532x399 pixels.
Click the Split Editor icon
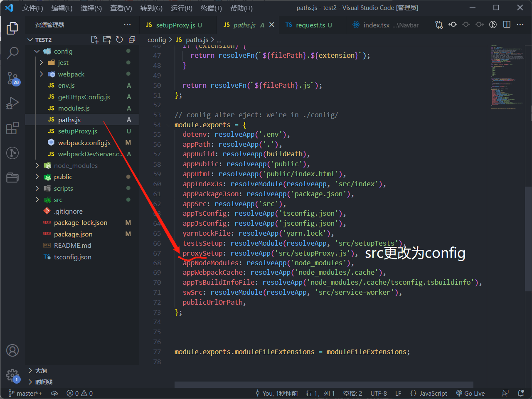tap(507, 25)
